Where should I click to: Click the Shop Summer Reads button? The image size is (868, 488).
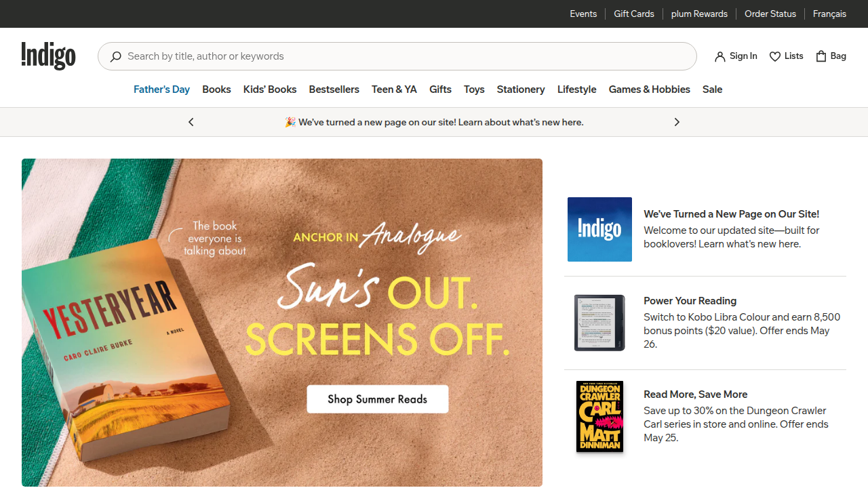[378, 399]
